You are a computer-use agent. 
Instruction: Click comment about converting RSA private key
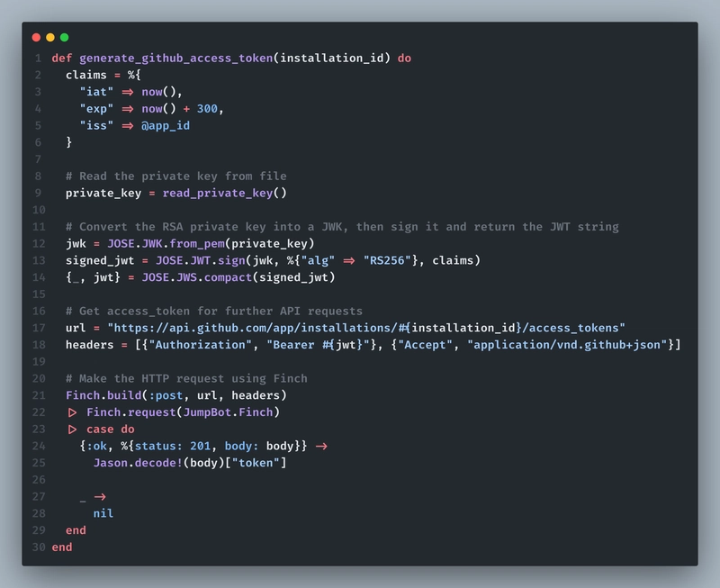342,227
